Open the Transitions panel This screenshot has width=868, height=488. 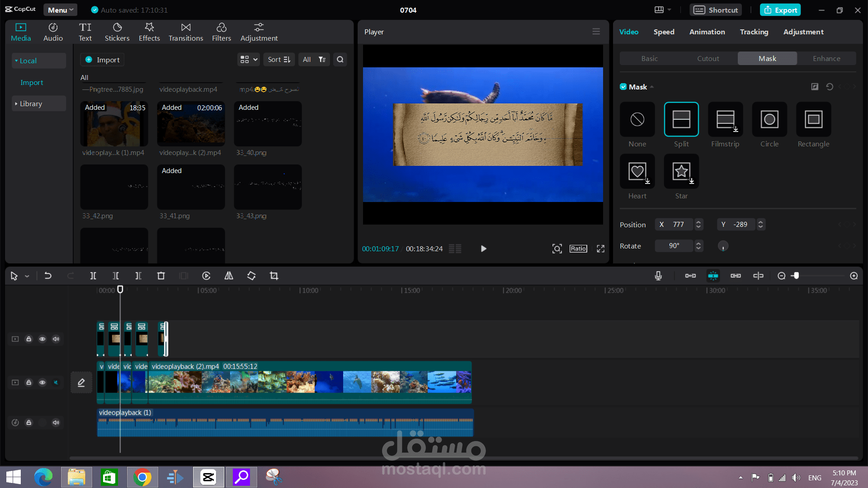(x=186, y=32)
